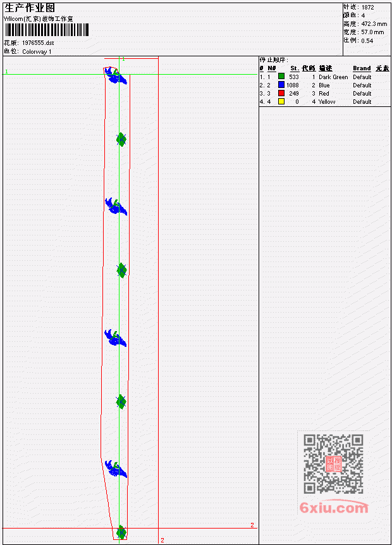Click the 生产作业图 title
392x545 pixels.
pyautogui.click(x=30, y=8)
